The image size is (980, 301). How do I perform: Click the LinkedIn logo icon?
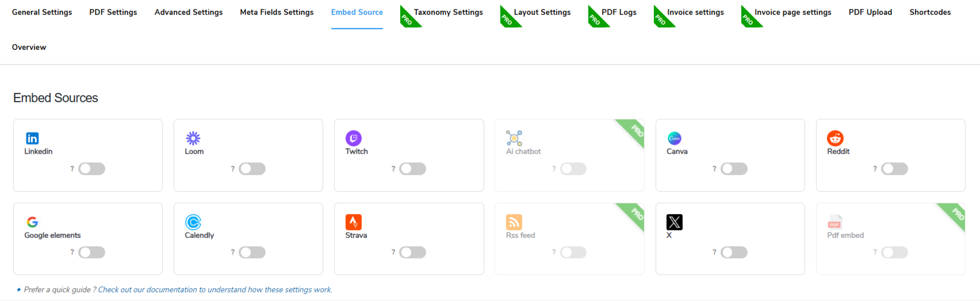(x=32, y=138)
